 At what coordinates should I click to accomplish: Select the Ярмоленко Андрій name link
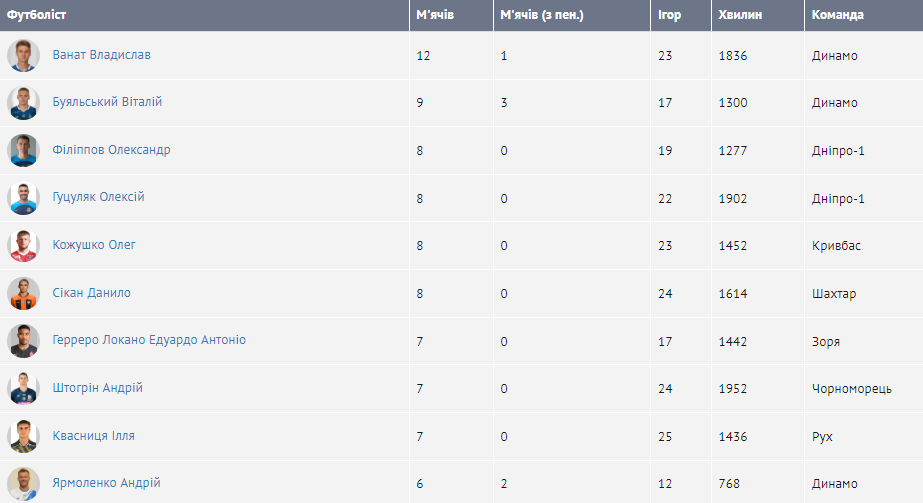pos(106,483)
